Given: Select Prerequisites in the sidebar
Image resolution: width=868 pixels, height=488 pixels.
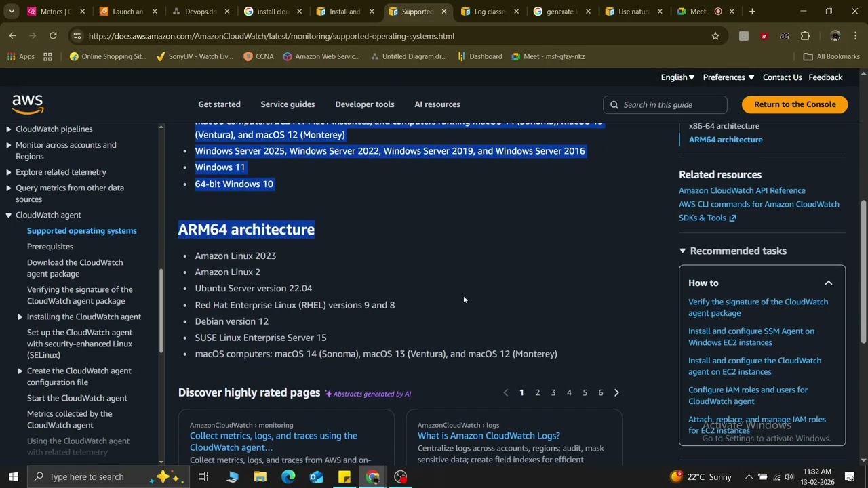Looking at the screenshot, I should click(x=50, y=247).
